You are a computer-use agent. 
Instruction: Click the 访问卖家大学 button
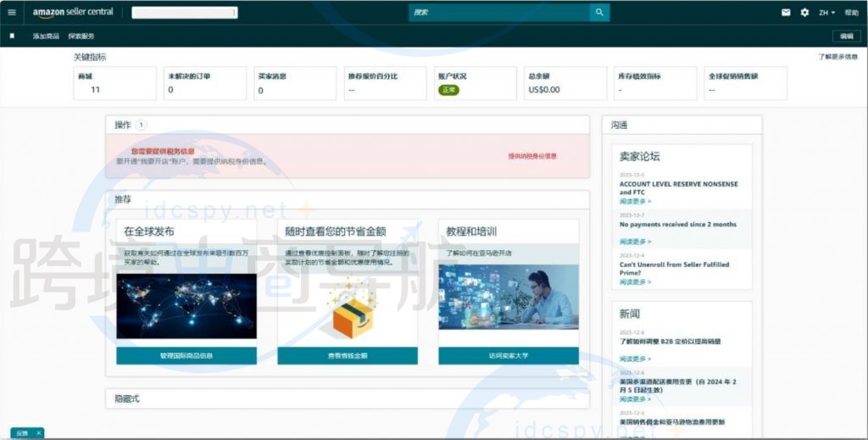[509, 356]
